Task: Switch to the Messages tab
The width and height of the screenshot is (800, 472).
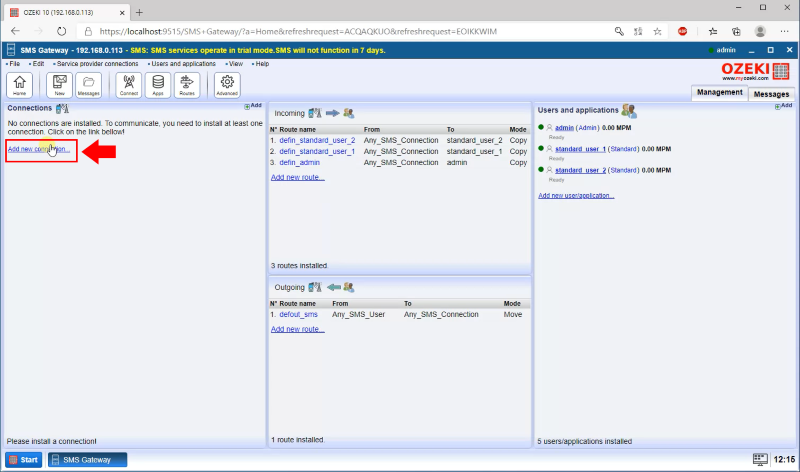Action: (771, 94)
